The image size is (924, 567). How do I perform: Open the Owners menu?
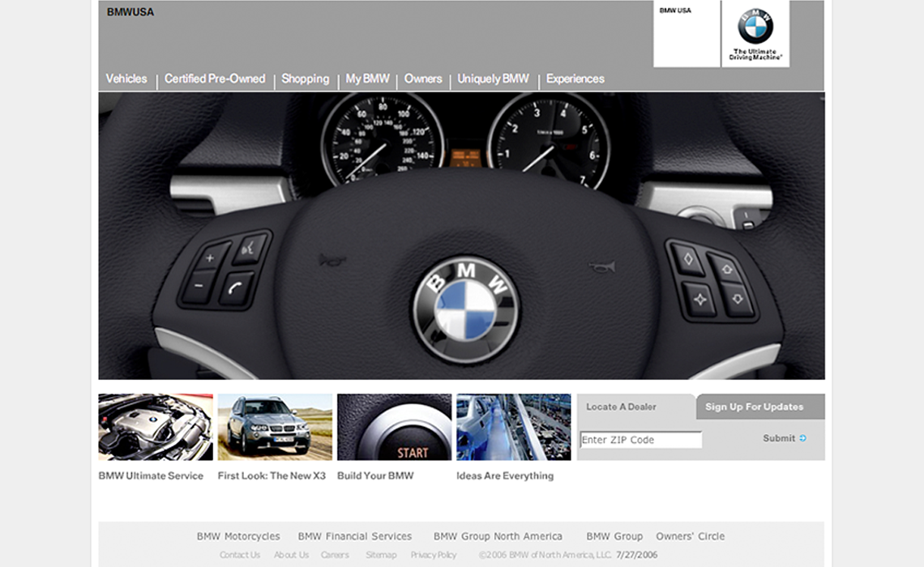422,79
